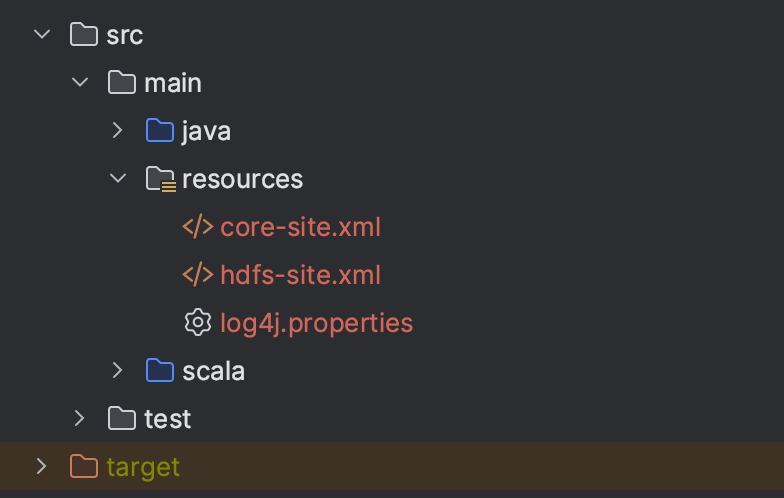Click the blue java source folder icon
Viewport: 784px width, 498px height.
pos(160,131)
